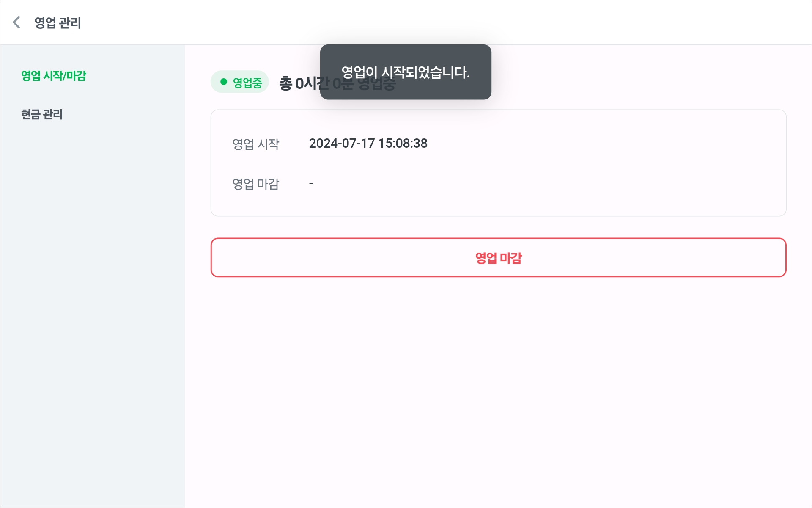Screen dimensions: 812x508
Task: Click empty sidebar area below 현금 관리
Action: pyautogui.click(x=92, y=296)
